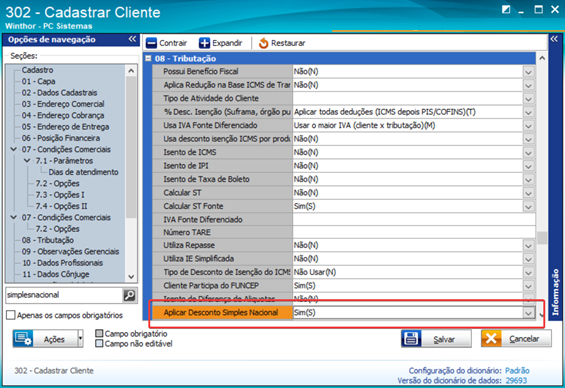Click the Expandir toolbar button

pyautogui.click(x=221, y=43)
